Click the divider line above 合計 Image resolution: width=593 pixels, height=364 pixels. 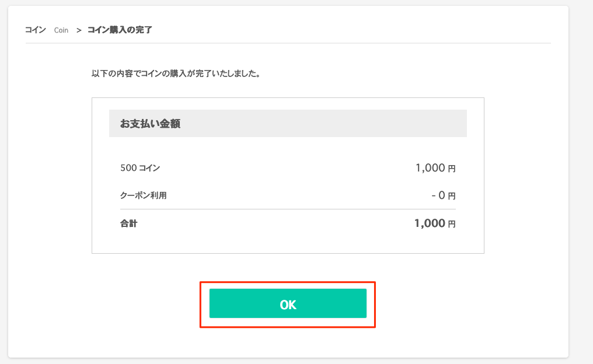pyautogui.click(x=288, y=209)
